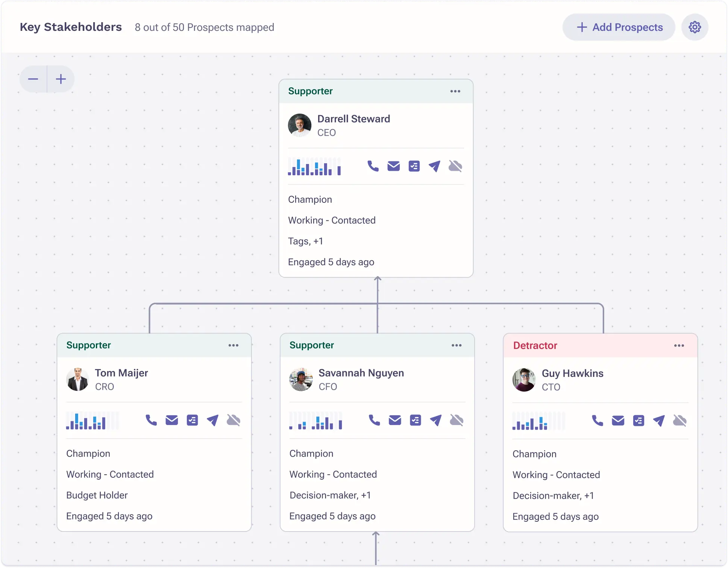Click crossed-out cloud icon on Tom Maijer card
The image size is (728, 568).
pos(233,420)
